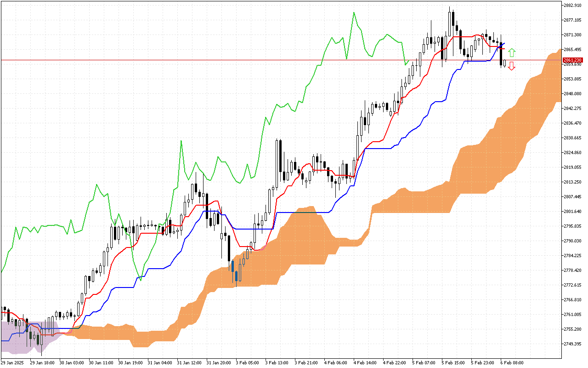Click the 2848.080 price axis value
Viewport: 588px width, 368px height.
pyautogui.click(x=572, y=93)
